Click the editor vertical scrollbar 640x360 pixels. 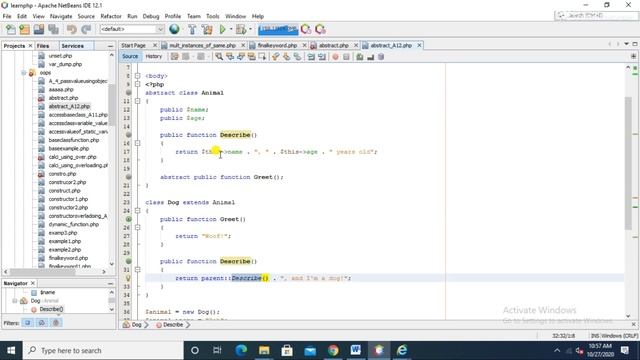[628, 163]
